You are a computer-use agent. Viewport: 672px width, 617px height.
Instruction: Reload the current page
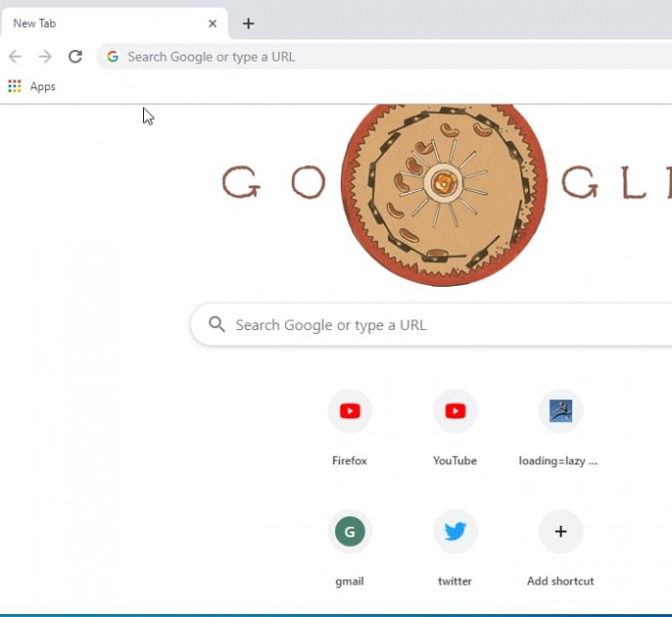(76, 57)
